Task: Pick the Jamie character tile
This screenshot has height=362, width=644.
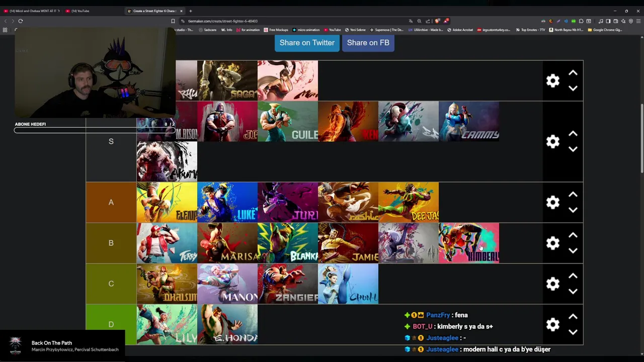Action: 348,243
